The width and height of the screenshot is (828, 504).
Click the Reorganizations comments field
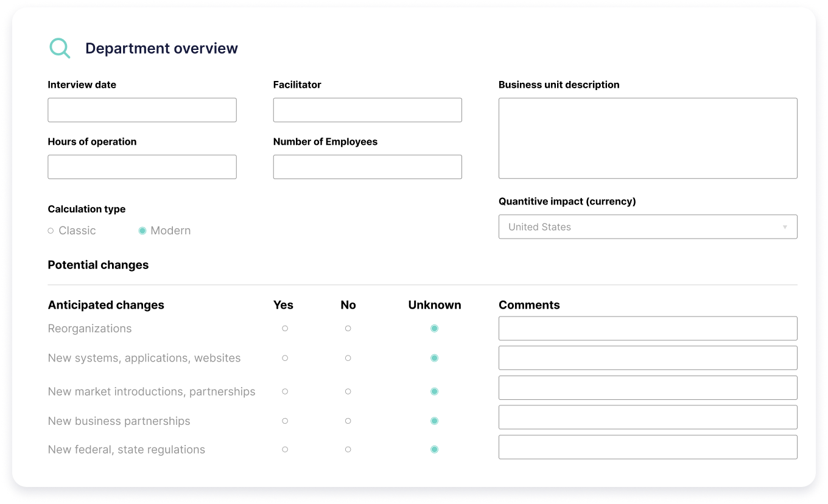(647, 329)
